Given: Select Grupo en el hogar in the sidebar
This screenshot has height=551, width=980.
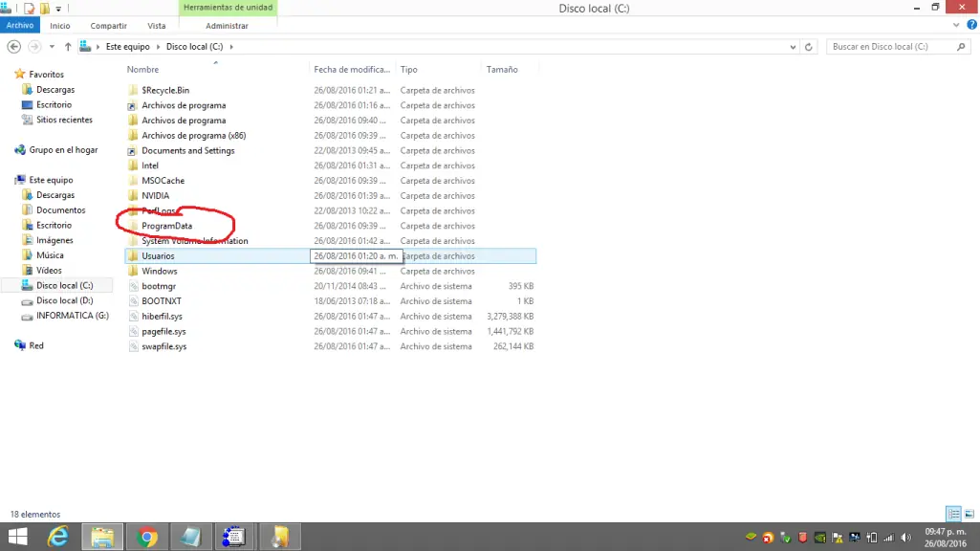Looking at the screenshot, I should pos(63,149).
